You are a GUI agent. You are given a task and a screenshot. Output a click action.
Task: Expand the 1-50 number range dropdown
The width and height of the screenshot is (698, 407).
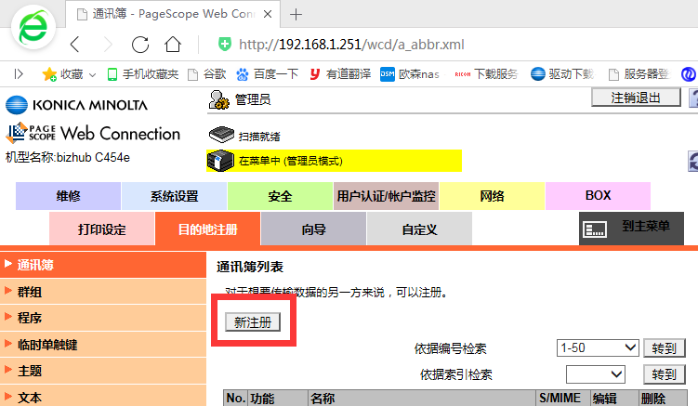pos(598,348)
